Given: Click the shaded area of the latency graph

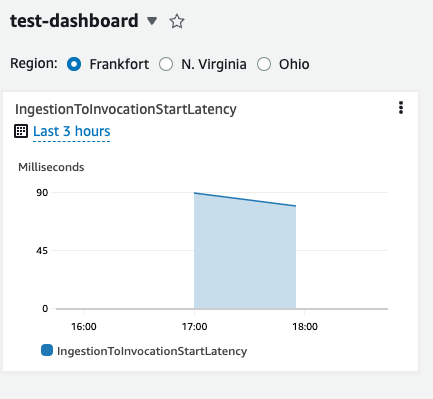Looking at the screenshot, I should click(245, 260).
